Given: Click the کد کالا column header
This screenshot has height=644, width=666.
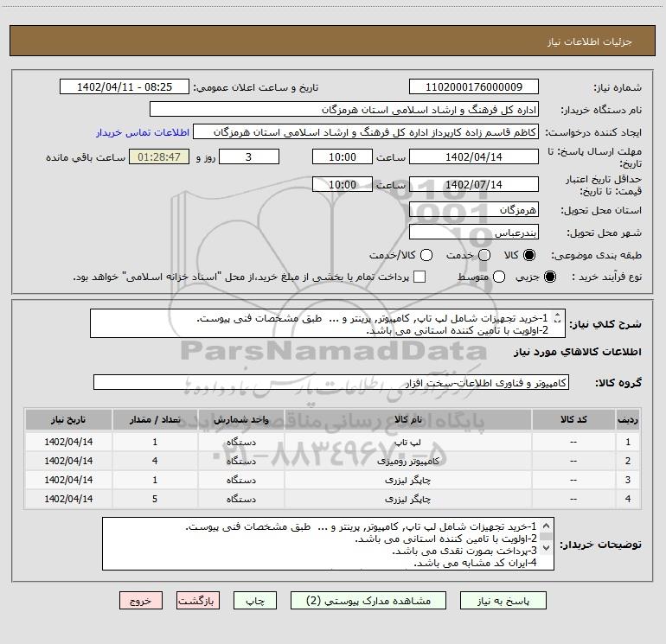Looking at the screenshot, I should click(573, 419).
